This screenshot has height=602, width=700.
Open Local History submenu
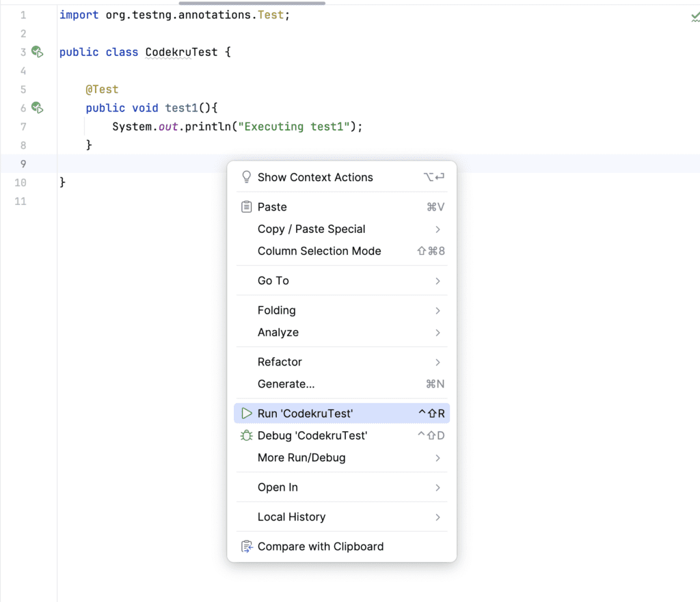[x=342, y=517]
